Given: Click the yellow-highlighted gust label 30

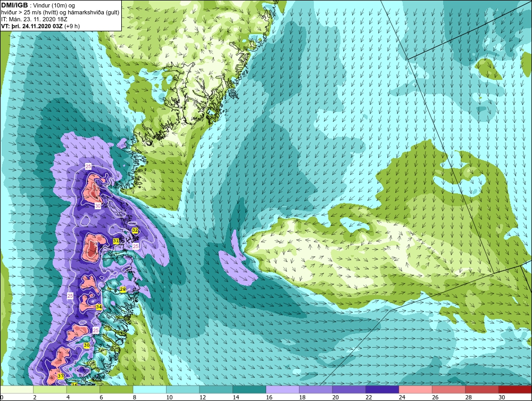Looking at the screenshot, I should [x=87, y=345].
